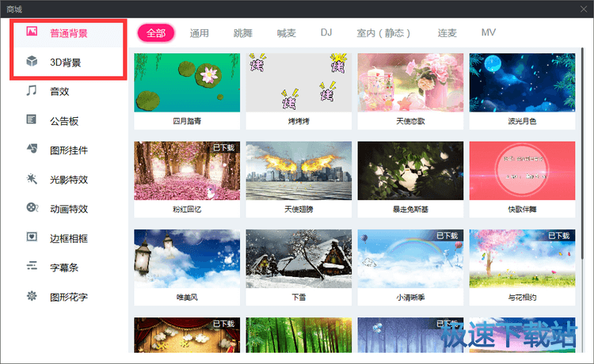This screenshot has height=364, width=594.
Task: Pick the 天使翅膀 background thumbnail
Action: click(299, 171)
